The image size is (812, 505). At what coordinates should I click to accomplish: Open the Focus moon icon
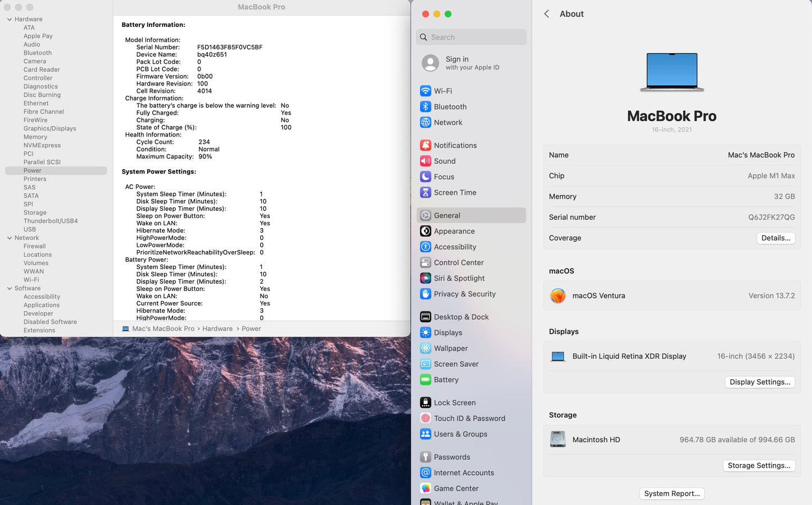(x=425, y=177)
